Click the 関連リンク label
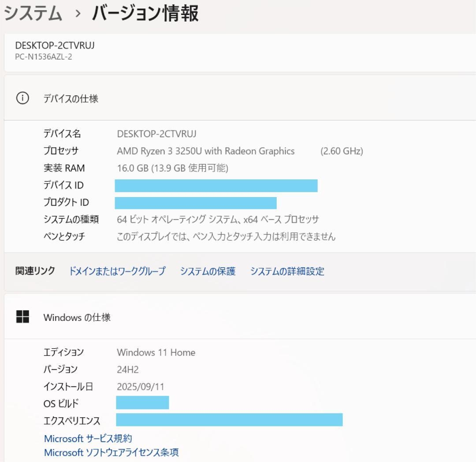This screenshot has height=462, width=476. click(35, 271)
